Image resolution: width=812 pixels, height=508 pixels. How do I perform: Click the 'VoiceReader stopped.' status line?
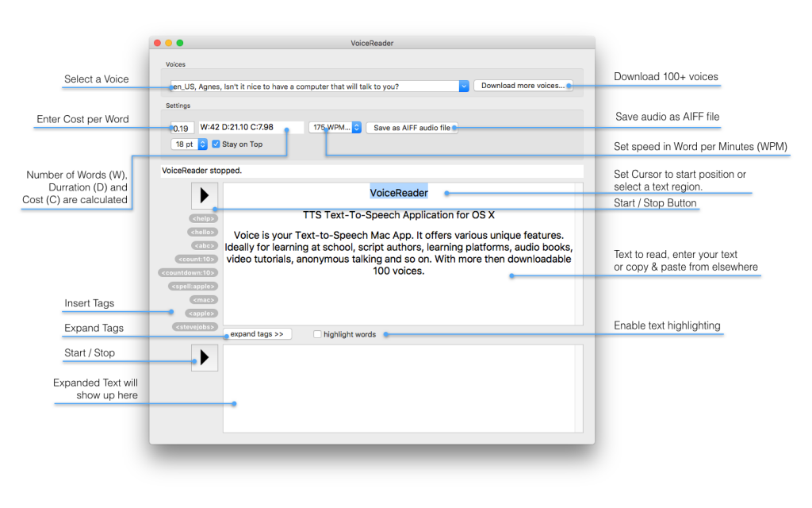point(372,171)
